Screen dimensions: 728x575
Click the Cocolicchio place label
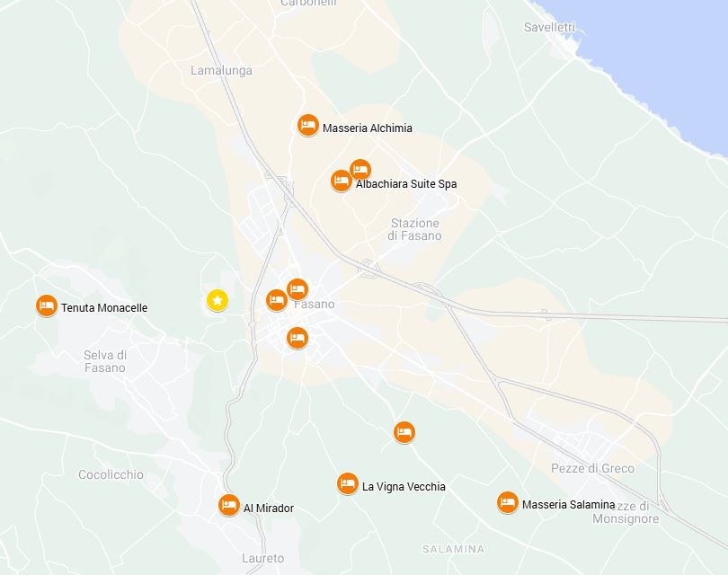click(111, 474)
